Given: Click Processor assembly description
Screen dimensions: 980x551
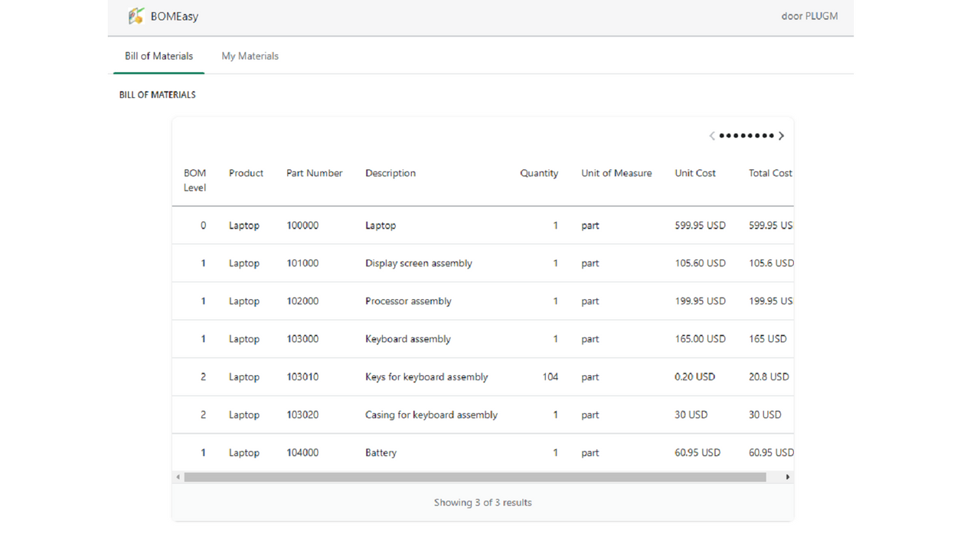Looking at the screenshot, I should (408, 302).
